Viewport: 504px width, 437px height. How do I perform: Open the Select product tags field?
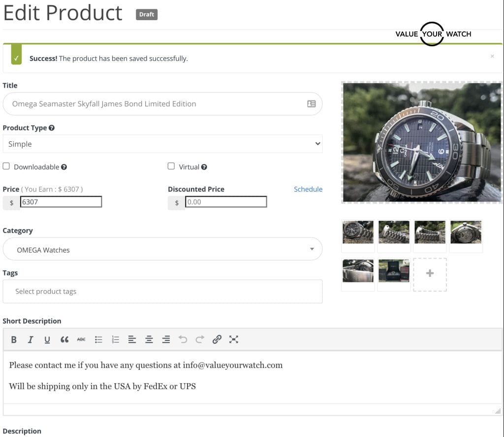click(x=162, y=291)
